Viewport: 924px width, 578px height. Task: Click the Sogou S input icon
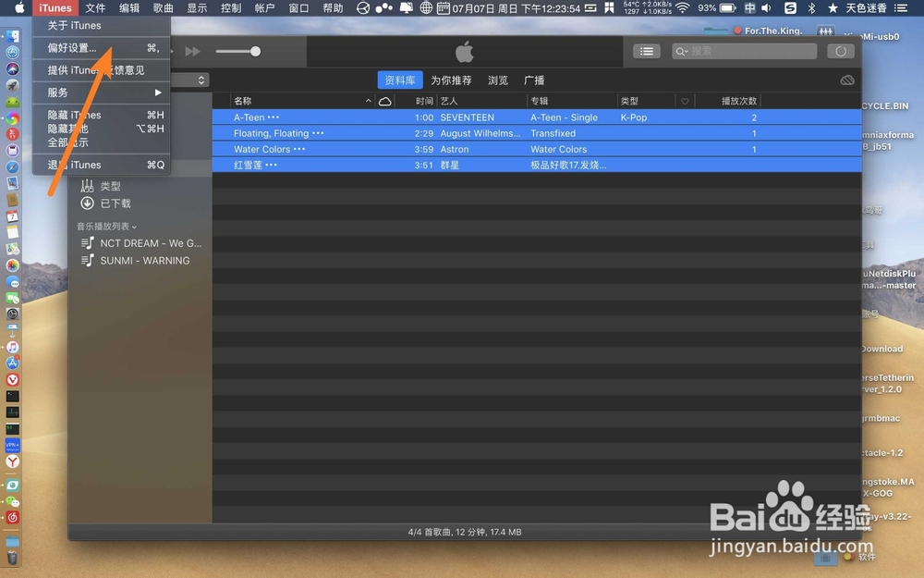790,7
